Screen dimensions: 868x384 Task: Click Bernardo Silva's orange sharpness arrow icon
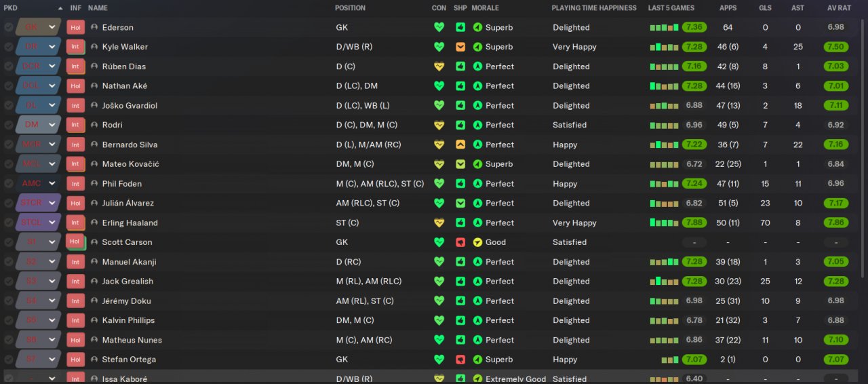[460, 145]
